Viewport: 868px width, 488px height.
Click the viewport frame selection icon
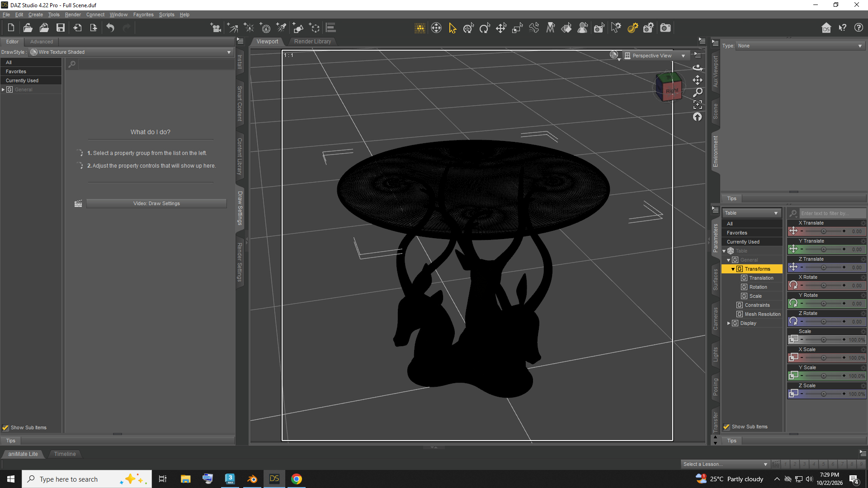pos(698,104)
